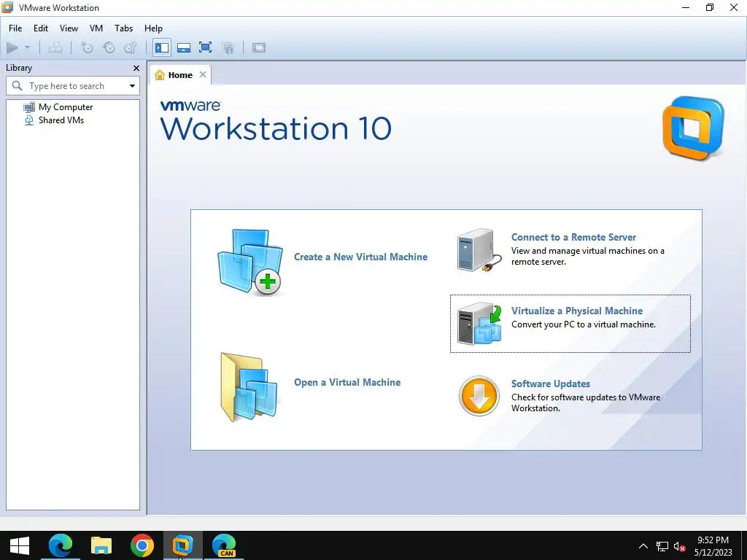This screenshot has width=747, height=560.
Task: Click 'View and manage virtual machines' description
Action: click(x=587, y=256)
